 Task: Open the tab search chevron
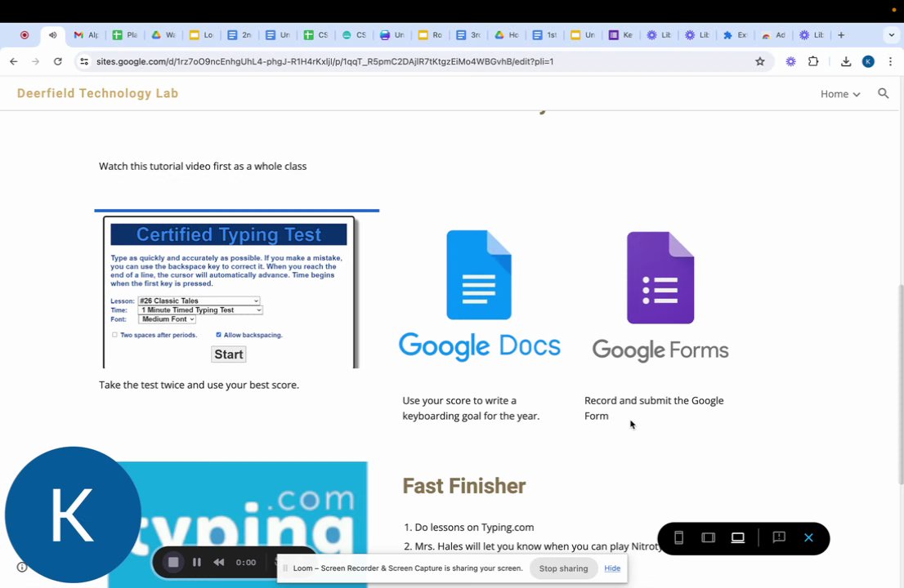pos(891,35)
